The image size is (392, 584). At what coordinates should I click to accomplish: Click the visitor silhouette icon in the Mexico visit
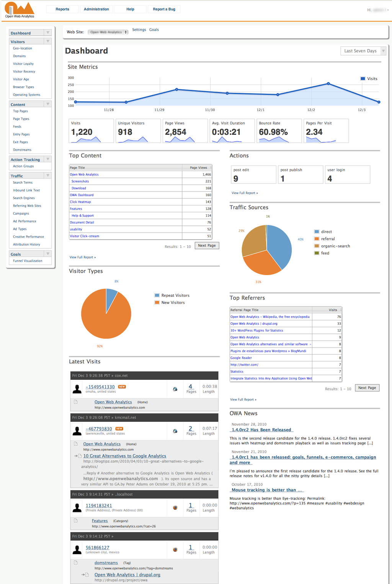coord(77,549)
